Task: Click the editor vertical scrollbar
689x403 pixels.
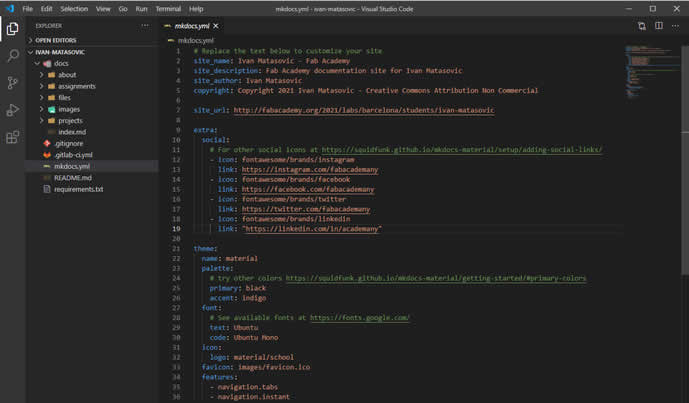Action: click(685, 160)
